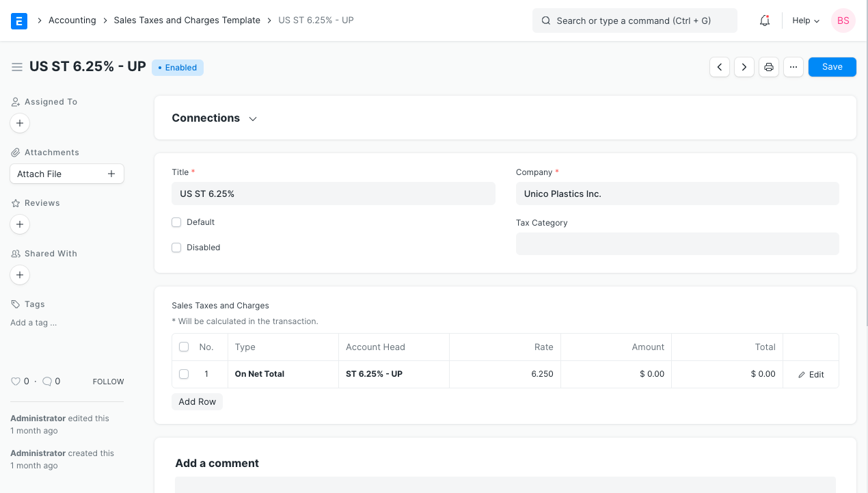Open the notifications bell
This screenshot has width=868, height=493.
pos(765,21)
